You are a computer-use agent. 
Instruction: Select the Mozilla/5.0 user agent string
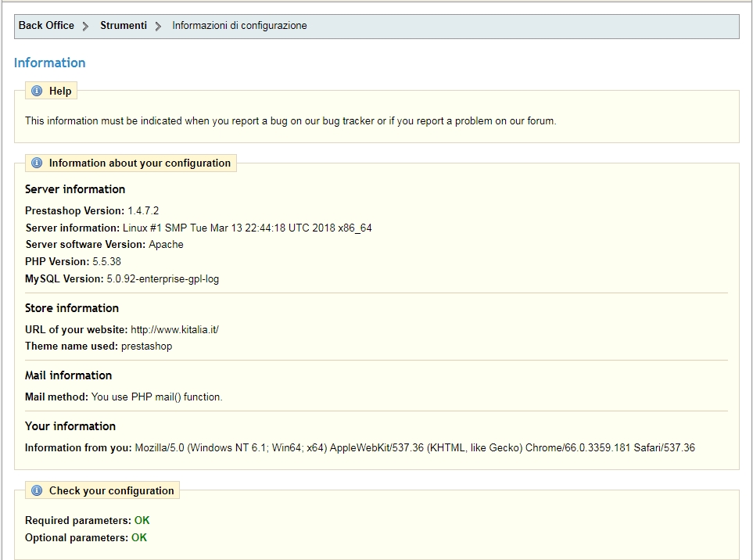coord(415,447)
